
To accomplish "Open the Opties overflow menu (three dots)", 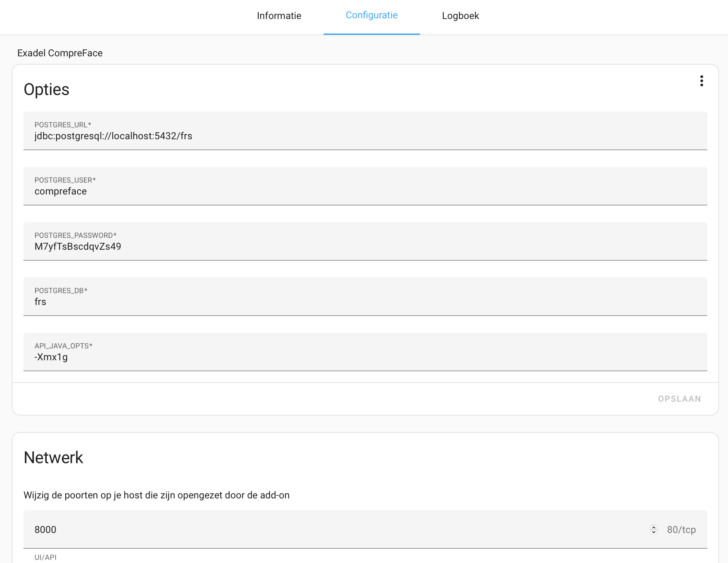I will coord(702,81).
